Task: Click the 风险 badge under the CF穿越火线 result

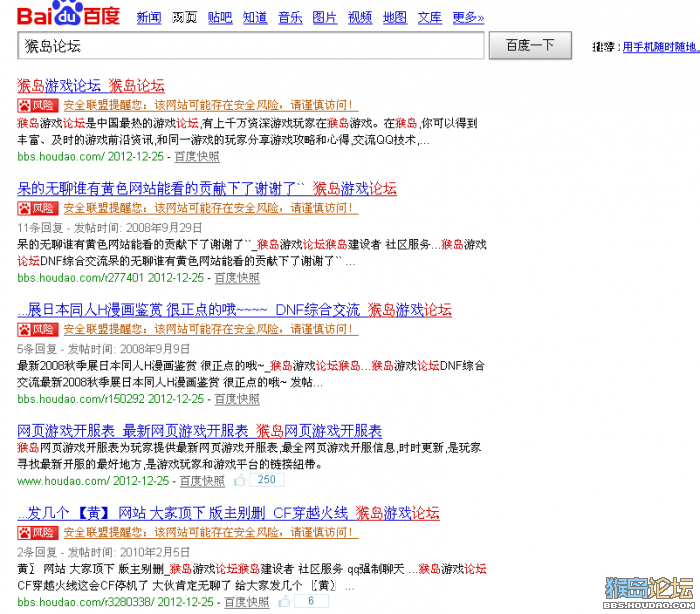Action: click(38, 533)
